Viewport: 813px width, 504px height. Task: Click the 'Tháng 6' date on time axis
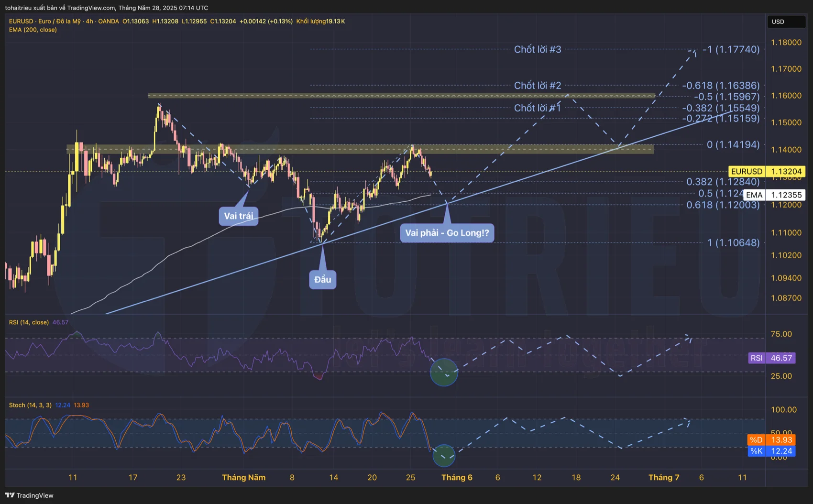point(457,477)
